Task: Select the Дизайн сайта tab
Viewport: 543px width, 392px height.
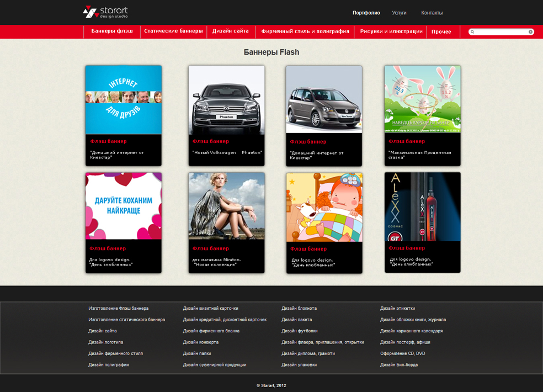Action: [x=230, y=31]
